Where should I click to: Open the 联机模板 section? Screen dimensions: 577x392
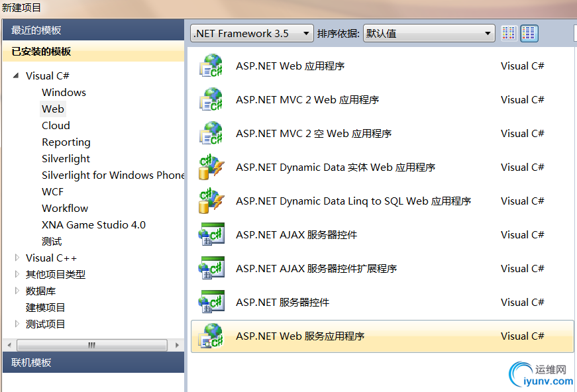click(x=93, y=363)
